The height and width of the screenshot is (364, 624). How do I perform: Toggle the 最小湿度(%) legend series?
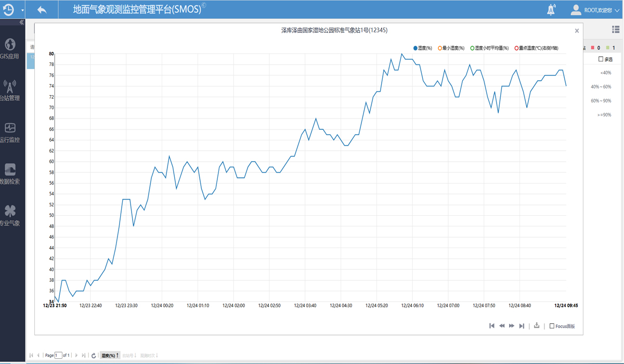coord(451,48)
